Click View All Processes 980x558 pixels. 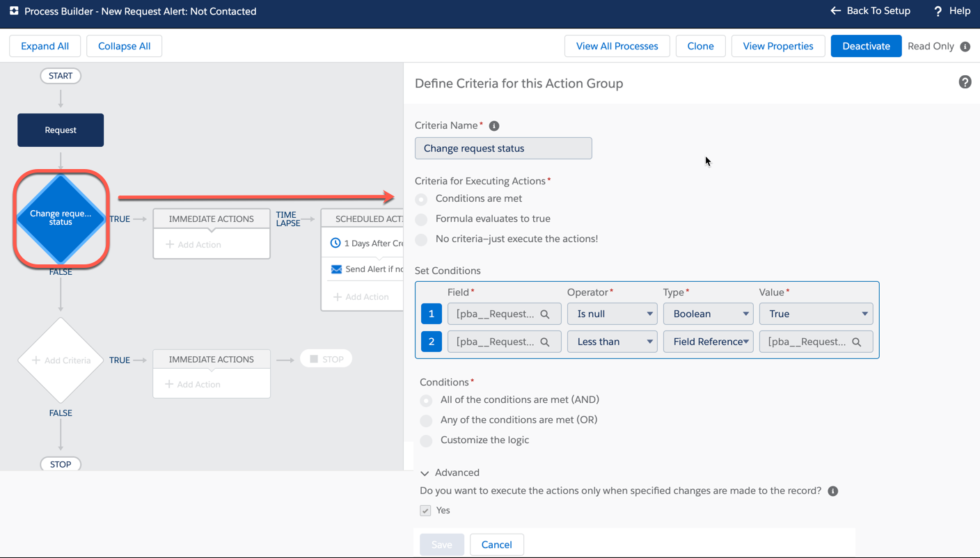pos(617,46)
